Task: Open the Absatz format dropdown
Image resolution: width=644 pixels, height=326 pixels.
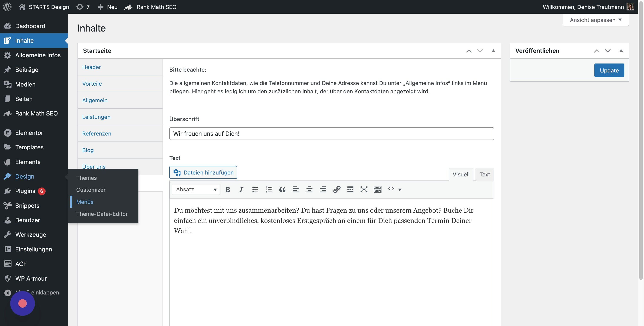Action: pos(196,189)
